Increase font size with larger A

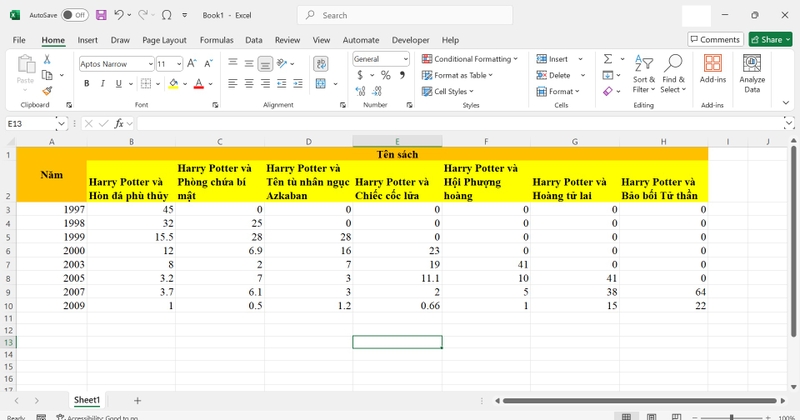(x=192, y=64)
